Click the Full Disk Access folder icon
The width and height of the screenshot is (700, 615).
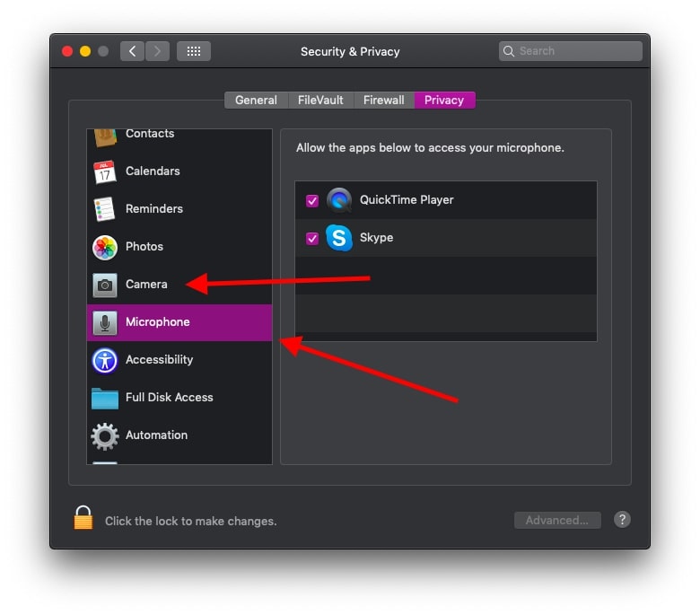[104, 398]
